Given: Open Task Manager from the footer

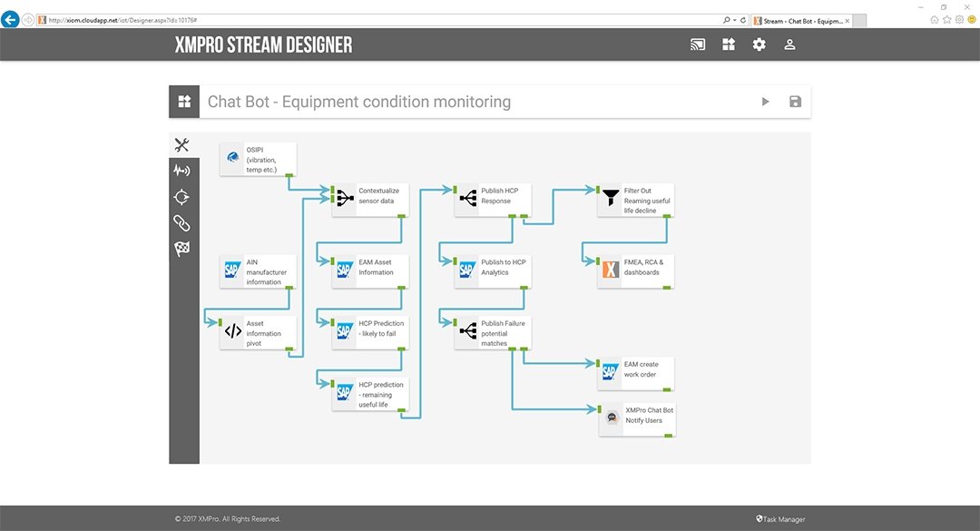Looking at the screenshot, I should [779, 518].
